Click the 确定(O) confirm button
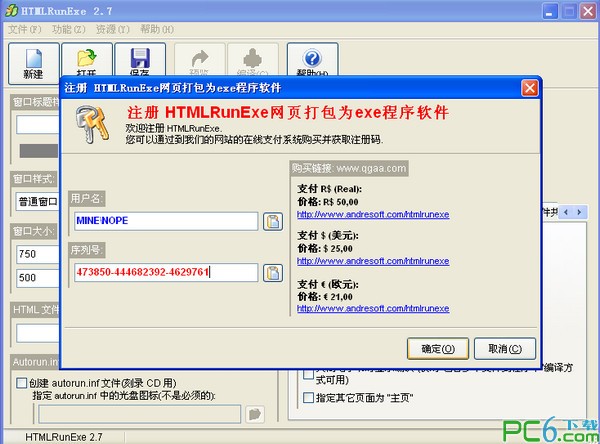The width and height of the screenshot is (600, 444). tap(438, 349)
